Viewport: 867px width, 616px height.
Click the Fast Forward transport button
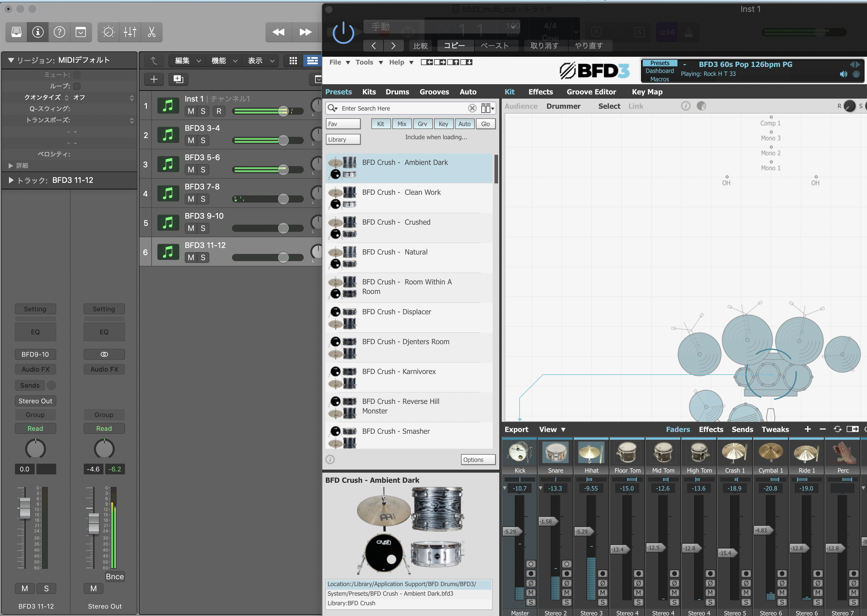pos(306,32)
